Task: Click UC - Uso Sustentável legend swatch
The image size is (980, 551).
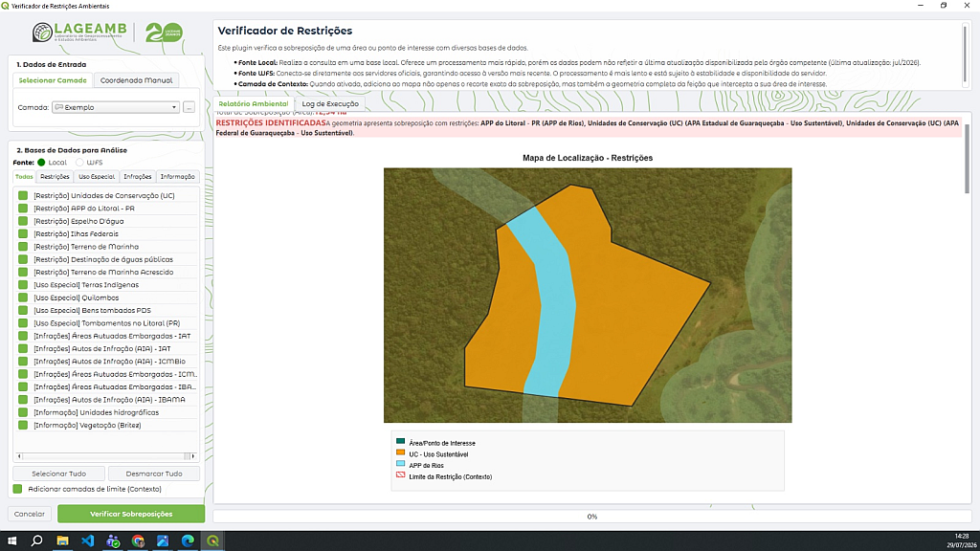Action: coord(401,452)
